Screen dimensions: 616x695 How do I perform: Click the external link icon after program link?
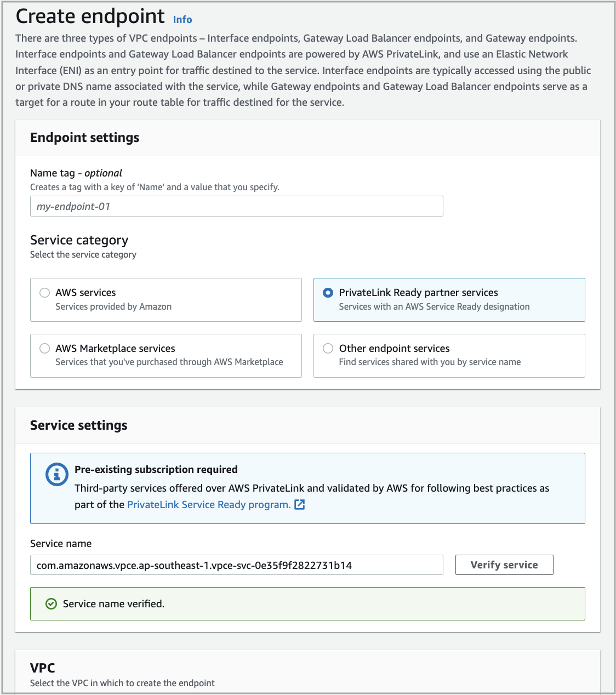tap(300, 504)
